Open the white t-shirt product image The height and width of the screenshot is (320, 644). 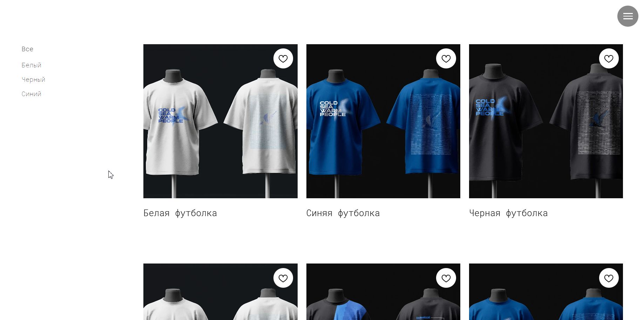pyautogui.click(x=221, y=121)
